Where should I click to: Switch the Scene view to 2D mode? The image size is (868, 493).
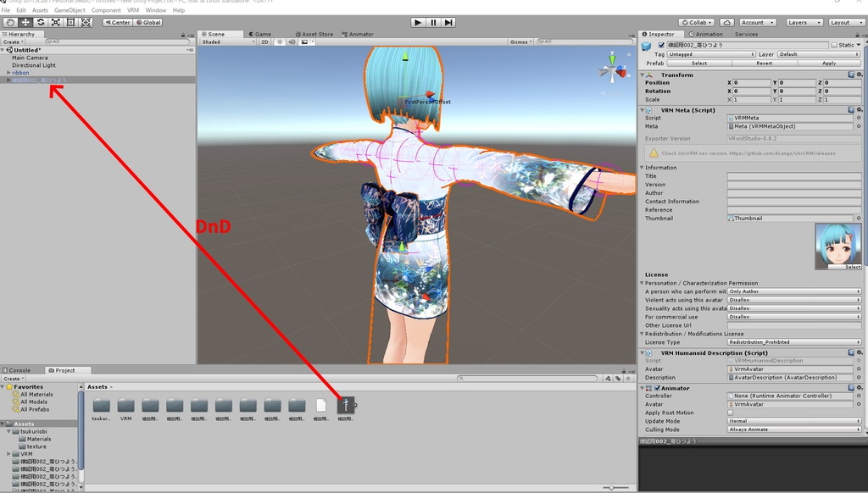click(x=264, y=42)
